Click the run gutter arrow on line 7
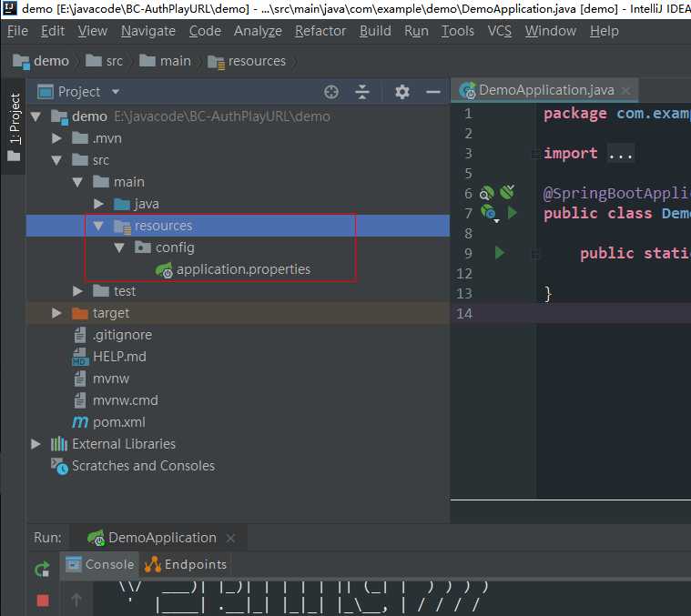 512,213
